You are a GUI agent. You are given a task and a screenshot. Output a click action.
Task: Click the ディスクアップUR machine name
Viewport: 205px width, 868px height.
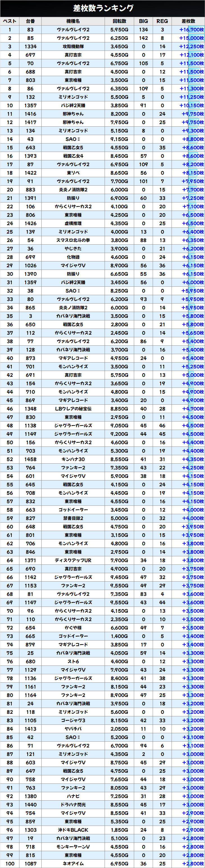point(73,560)
